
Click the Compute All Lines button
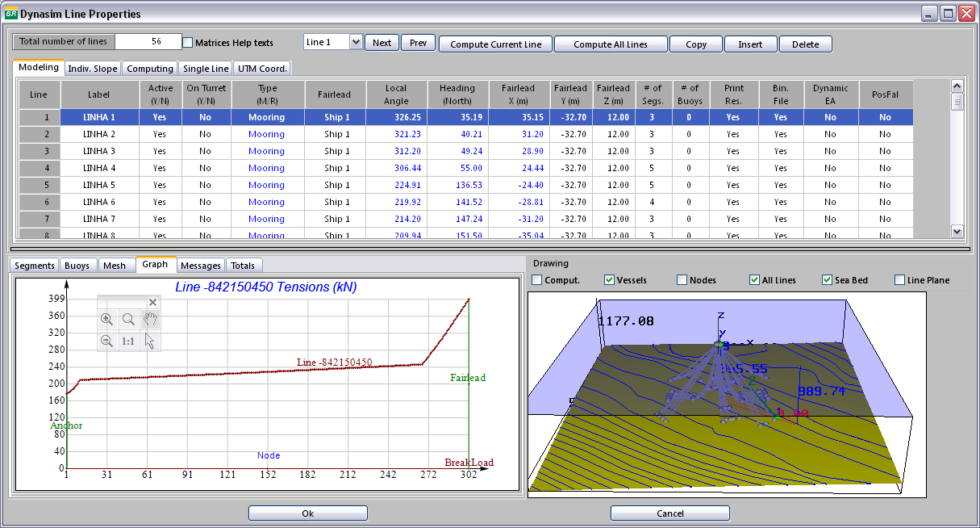pyautogui.click(x=611, y=44)
